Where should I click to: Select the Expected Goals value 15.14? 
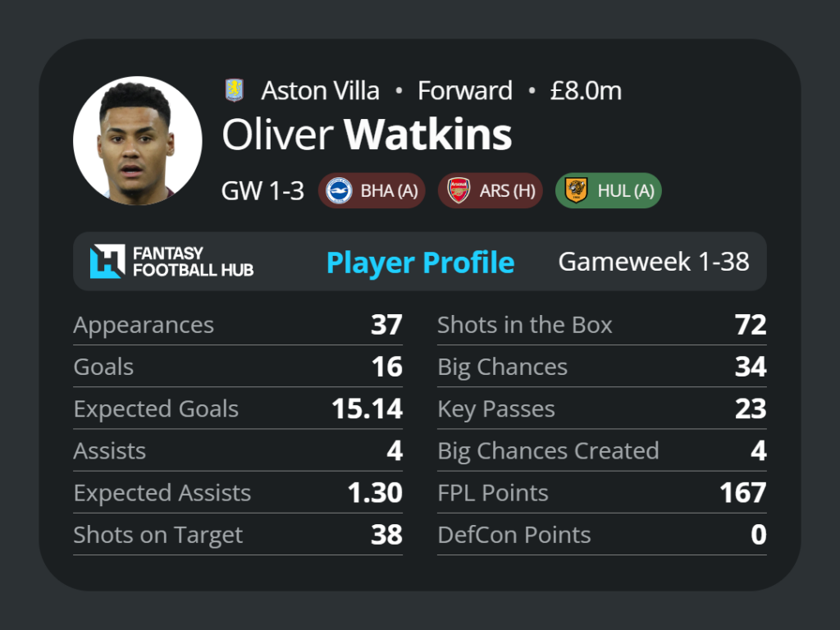click(367, 409)
